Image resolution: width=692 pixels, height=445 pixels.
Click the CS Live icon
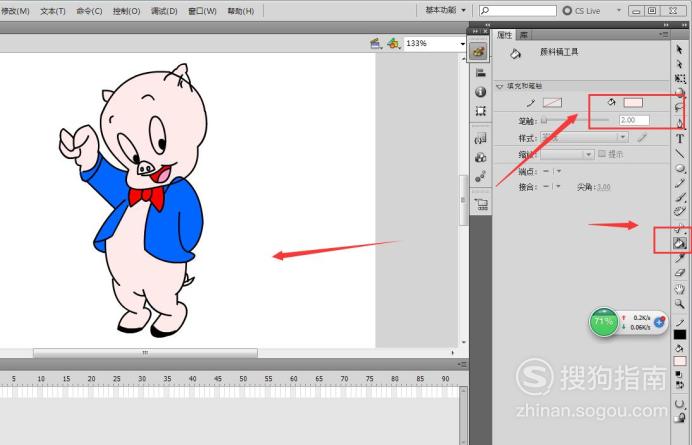tap(567, 11)
